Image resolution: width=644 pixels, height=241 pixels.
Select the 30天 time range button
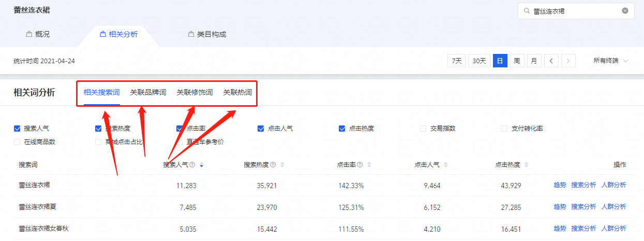coord(479,61)
